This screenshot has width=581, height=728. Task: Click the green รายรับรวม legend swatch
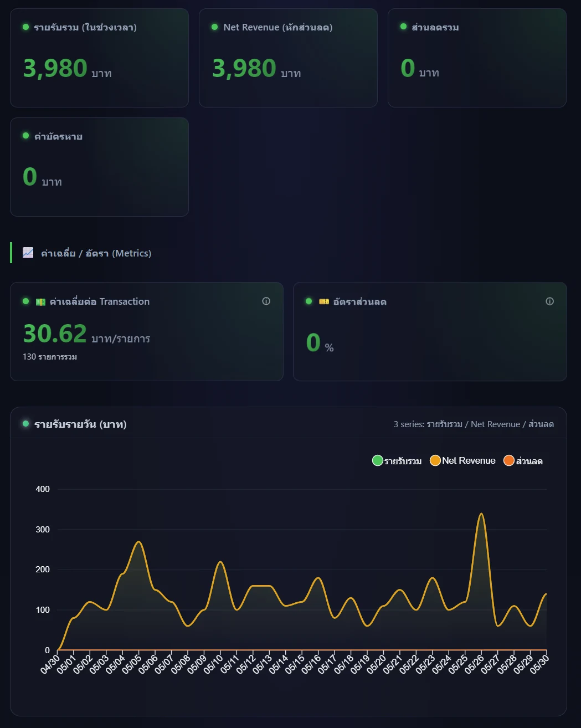coord(378,460)
